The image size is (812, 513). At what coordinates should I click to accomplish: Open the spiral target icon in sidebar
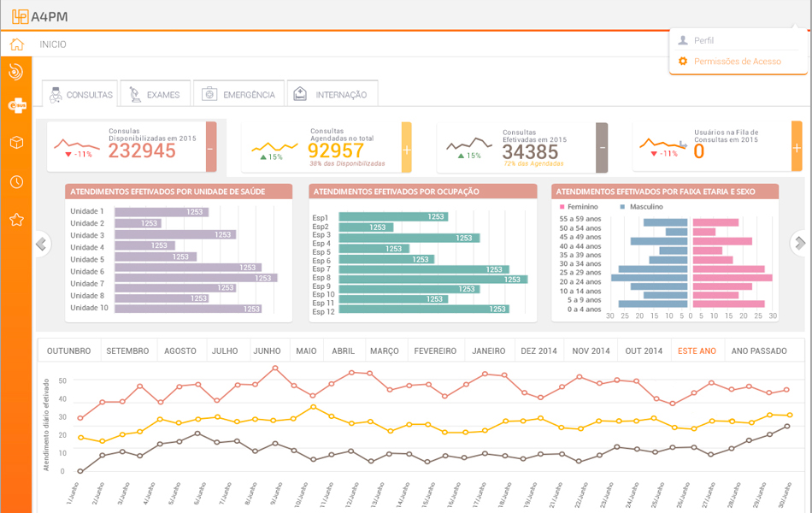coord(16,72)
